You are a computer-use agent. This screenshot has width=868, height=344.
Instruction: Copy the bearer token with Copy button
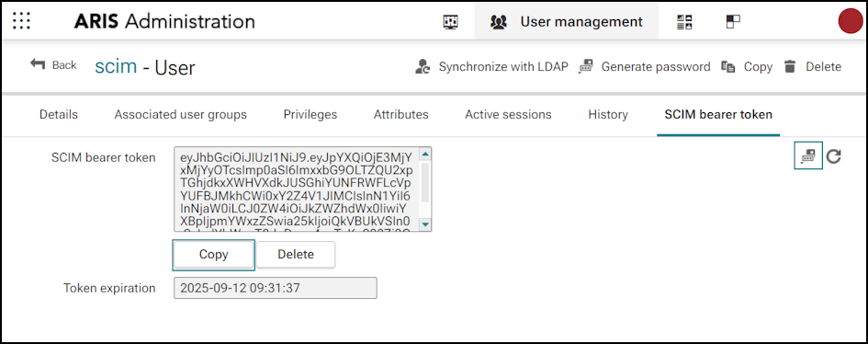pos(214,255)
